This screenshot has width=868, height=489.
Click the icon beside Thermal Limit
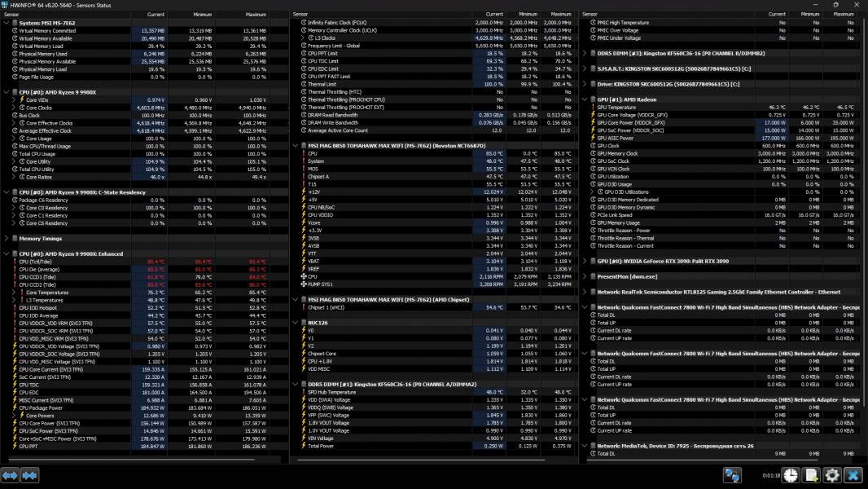(304, 84)
